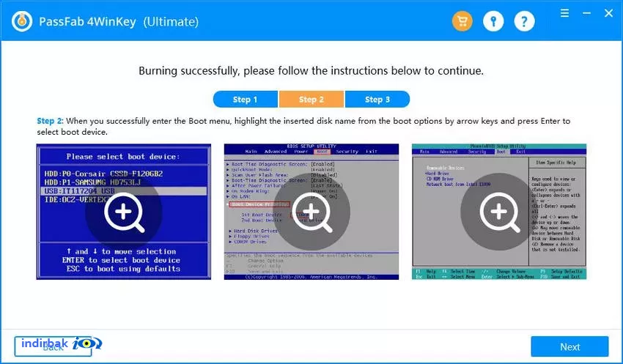The image size is (623, 364).
Task: Open the question mark help icon
Action: 524,21
